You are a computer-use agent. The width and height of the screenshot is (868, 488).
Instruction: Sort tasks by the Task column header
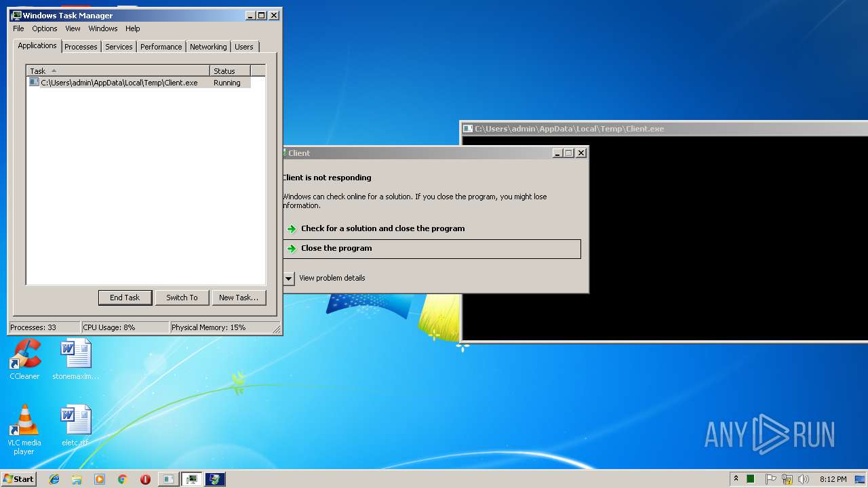tap(118, 70)
